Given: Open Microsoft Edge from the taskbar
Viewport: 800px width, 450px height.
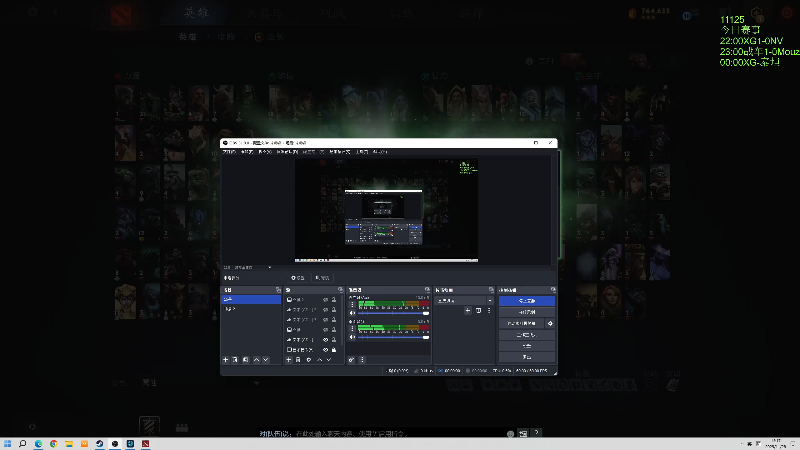Looking at the screenshot, I should coord(38,444).
